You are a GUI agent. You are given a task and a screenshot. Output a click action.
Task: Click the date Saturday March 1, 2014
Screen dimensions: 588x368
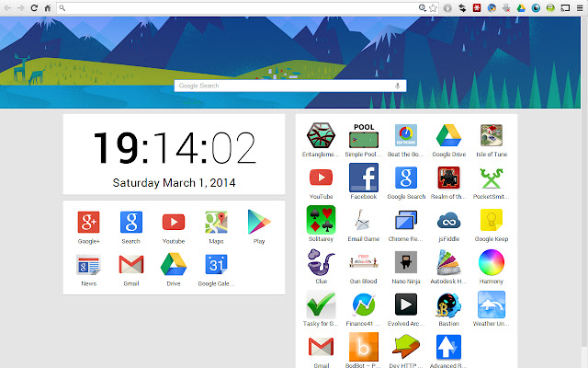coord(174,183)
